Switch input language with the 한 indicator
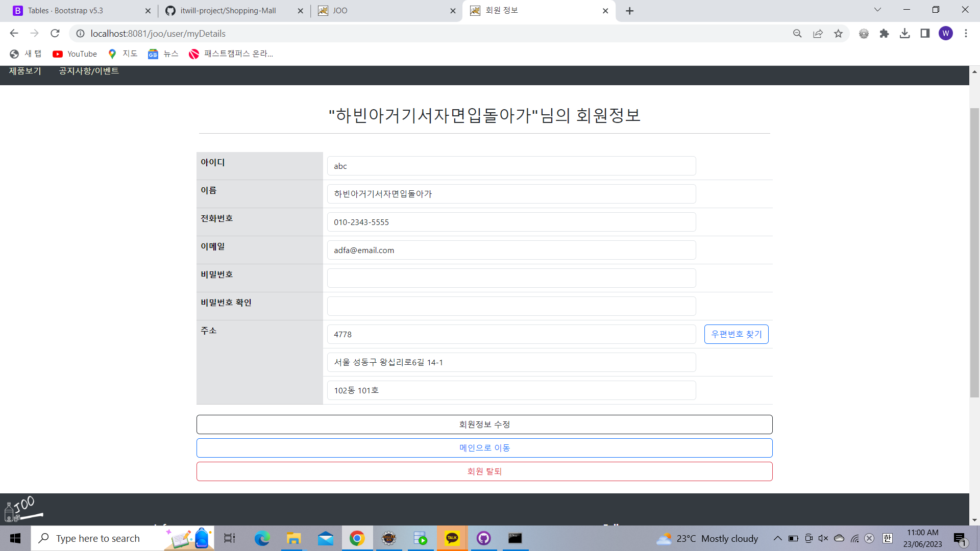 point(887,538)
